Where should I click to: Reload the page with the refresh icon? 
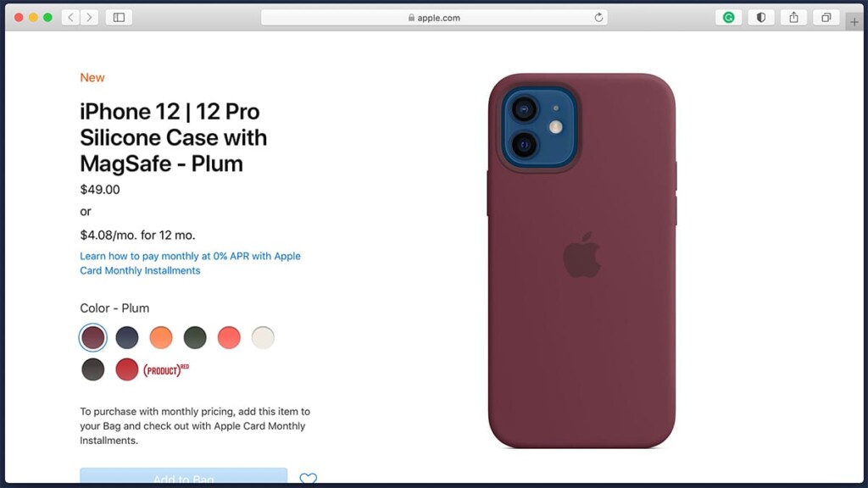pyautogui.click(x=598, y=18)
